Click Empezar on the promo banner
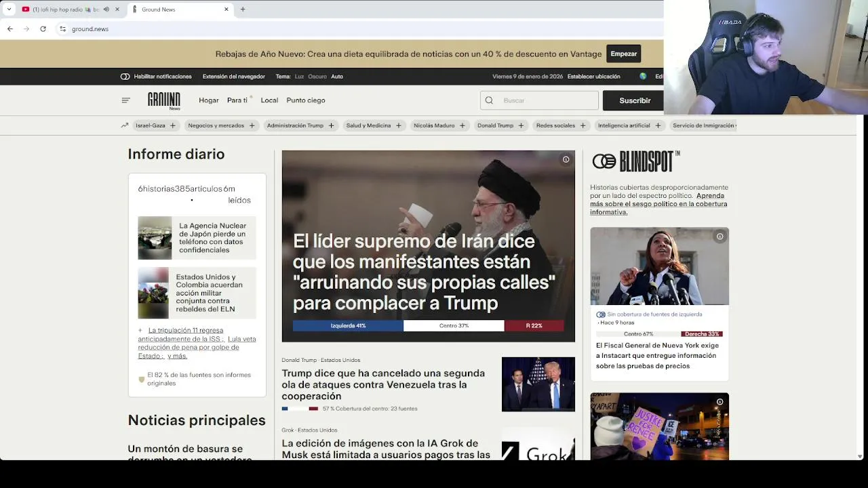This screenshot has width=868, height=488. (624, 54)
